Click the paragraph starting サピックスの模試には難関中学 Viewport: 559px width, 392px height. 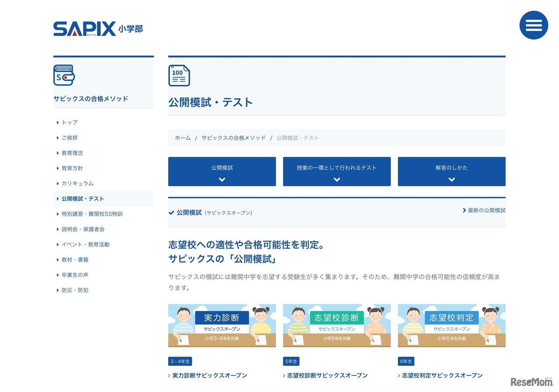coord(335,282)
